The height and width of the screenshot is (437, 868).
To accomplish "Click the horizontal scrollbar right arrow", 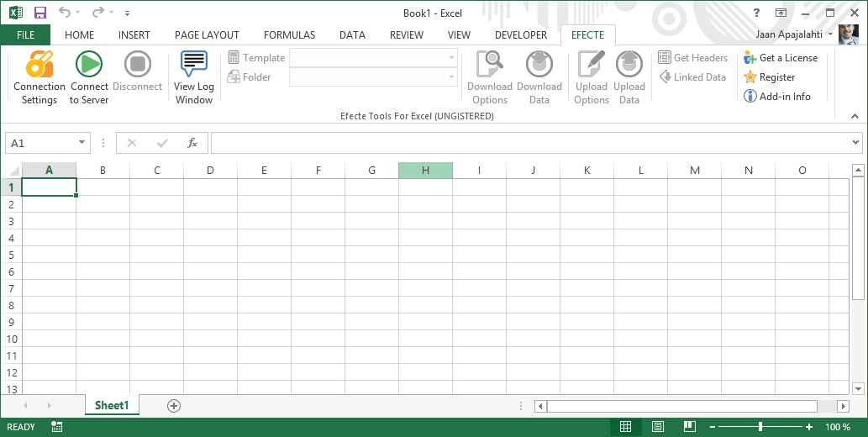I will [843, 406].
